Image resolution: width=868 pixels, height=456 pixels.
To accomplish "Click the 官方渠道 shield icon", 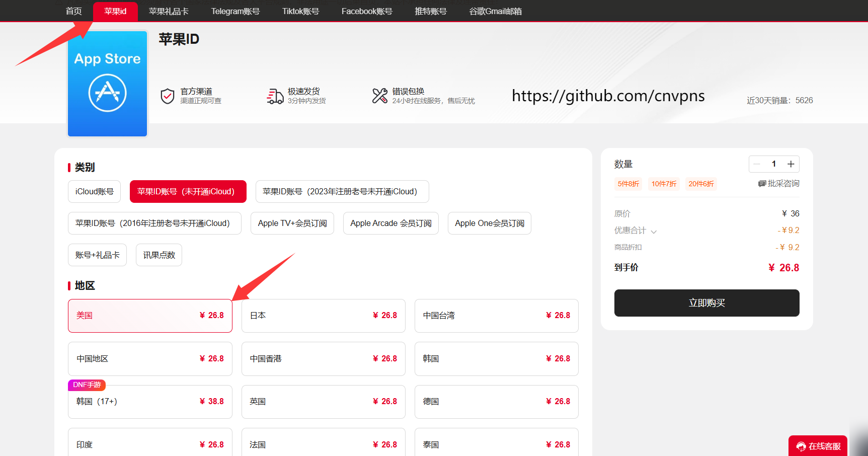I will 168,96.
